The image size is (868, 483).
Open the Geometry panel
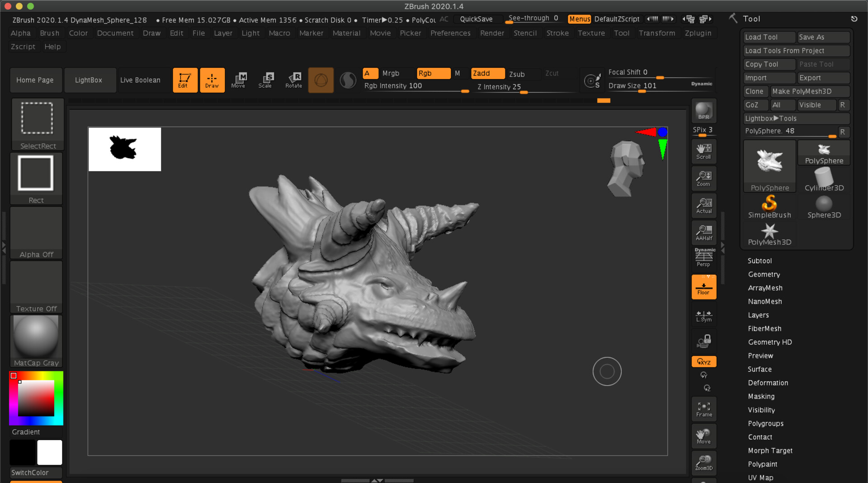pyautogui.click(x=764, y=274)
